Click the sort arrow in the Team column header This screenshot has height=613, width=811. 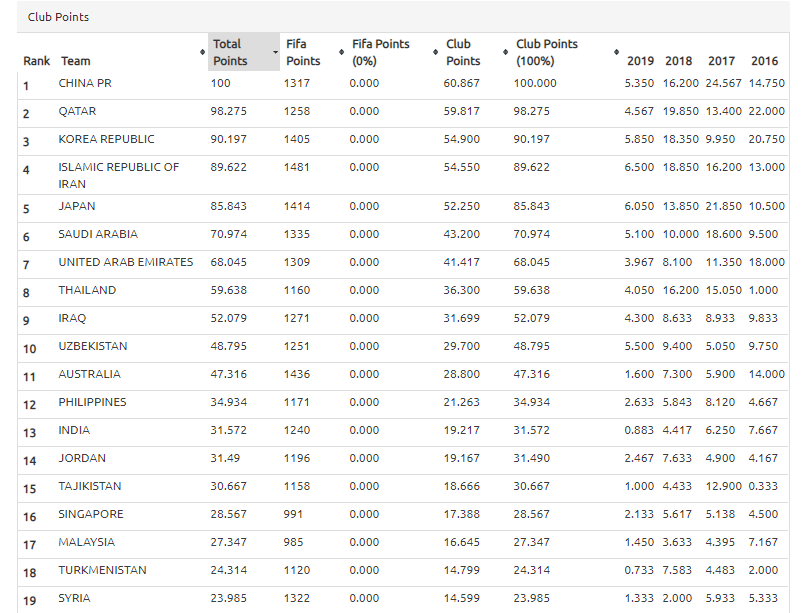pos(203,52)
